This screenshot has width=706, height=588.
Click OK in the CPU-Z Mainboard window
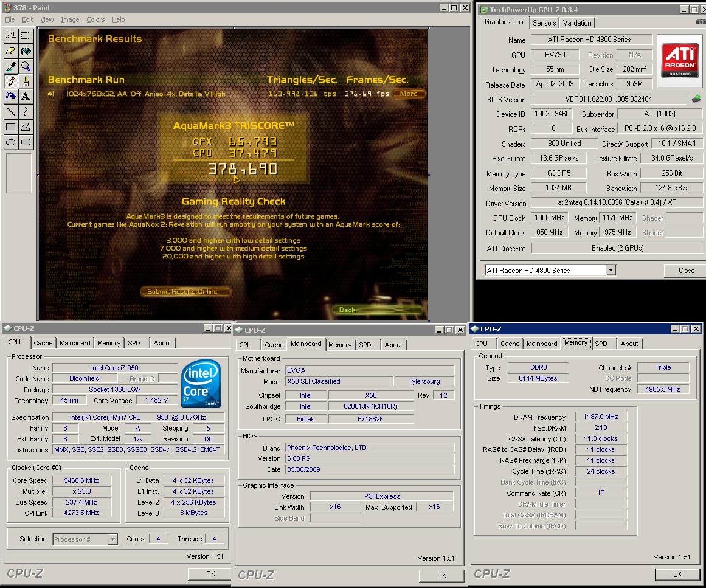441,575
